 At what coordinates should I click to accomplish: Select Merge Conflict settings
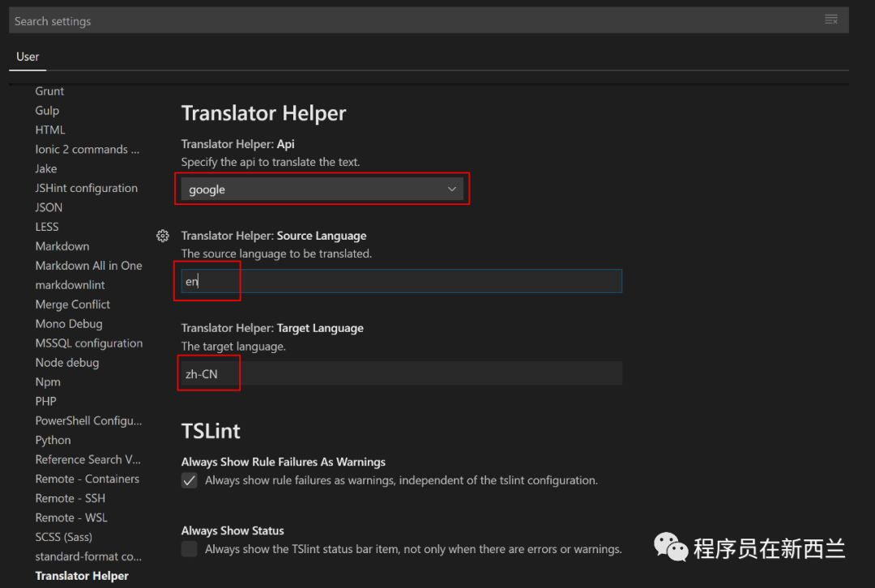point(73,304)
